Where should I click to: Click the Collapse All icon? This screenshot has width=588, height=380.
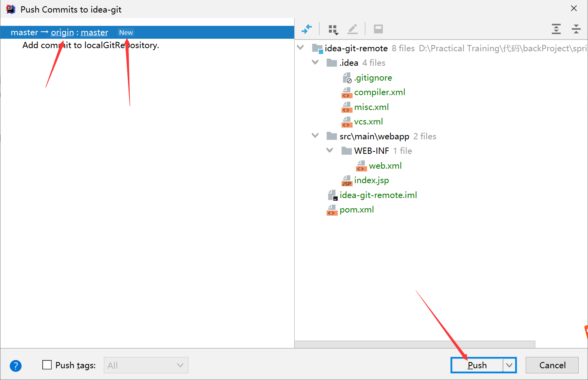tap(576, 29)
